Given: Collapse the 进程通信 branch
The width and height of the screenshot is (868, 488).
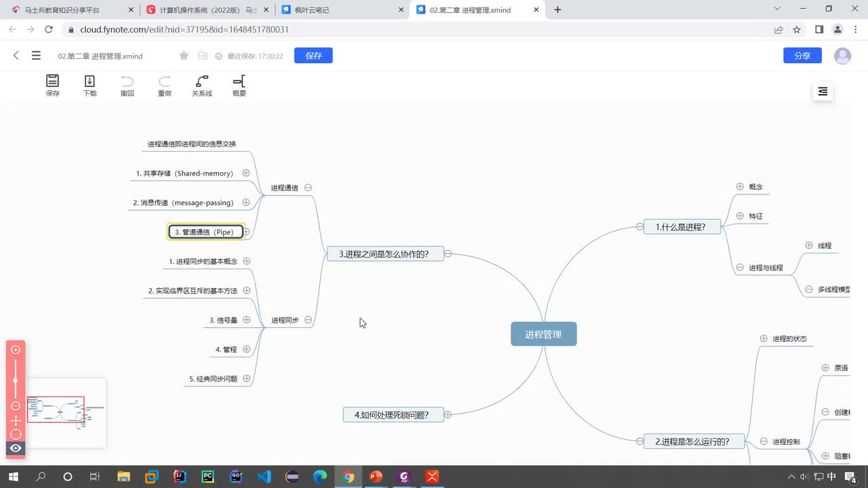Looking at the screenshot, I should pyautogui.click(x=308, y=188).
